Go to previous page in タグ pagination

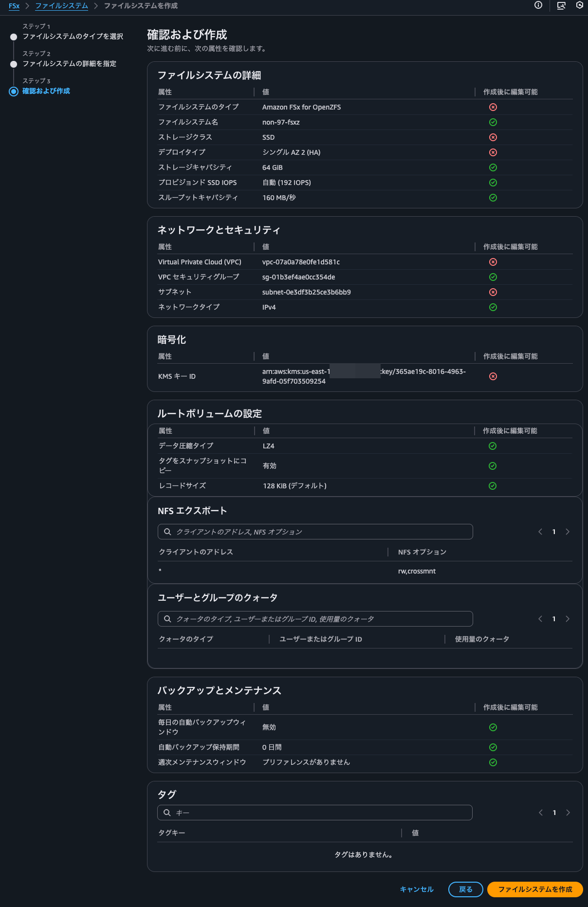coord(541,813)
